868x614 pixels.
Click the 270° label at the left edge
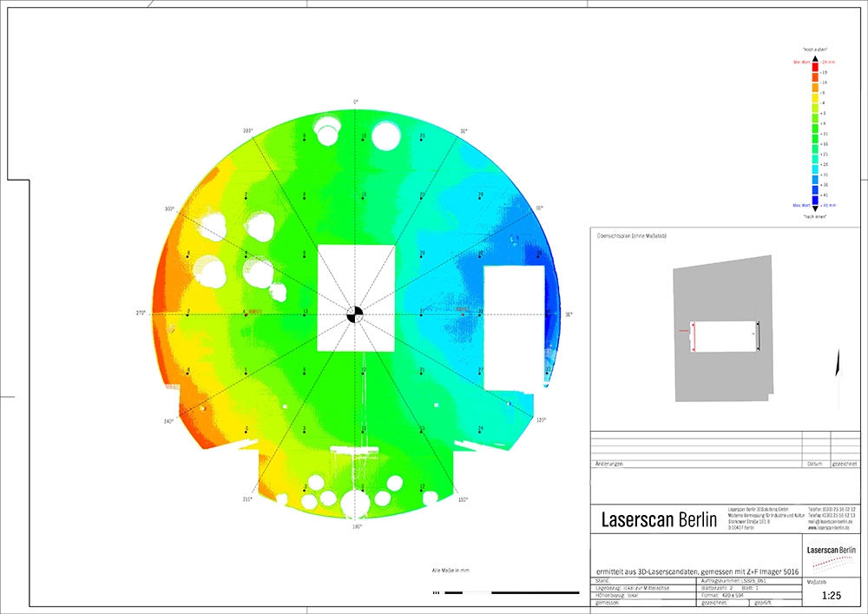point(141,313)
